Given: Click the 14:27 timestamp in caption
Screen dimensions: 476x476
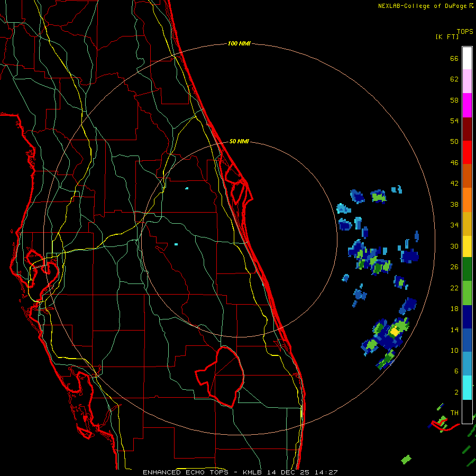Looking at the screenshot, I should coord(326,472).
